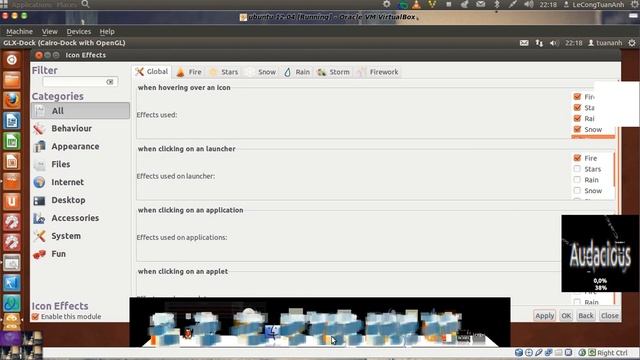This screenshot has width=640, height=360.
Task: Toggle the Enable this module checkbox
Action: click(x=36, y=317)
